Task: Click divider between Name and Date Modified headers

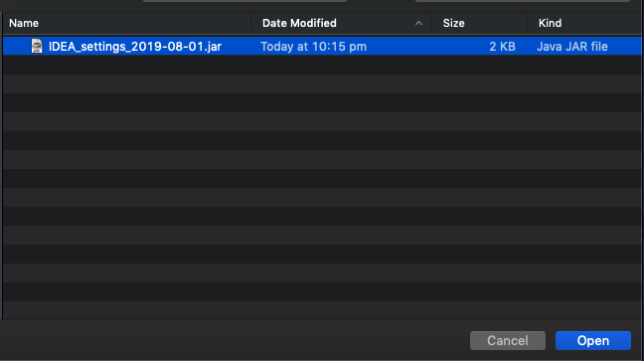Action: tap(251, 23)
